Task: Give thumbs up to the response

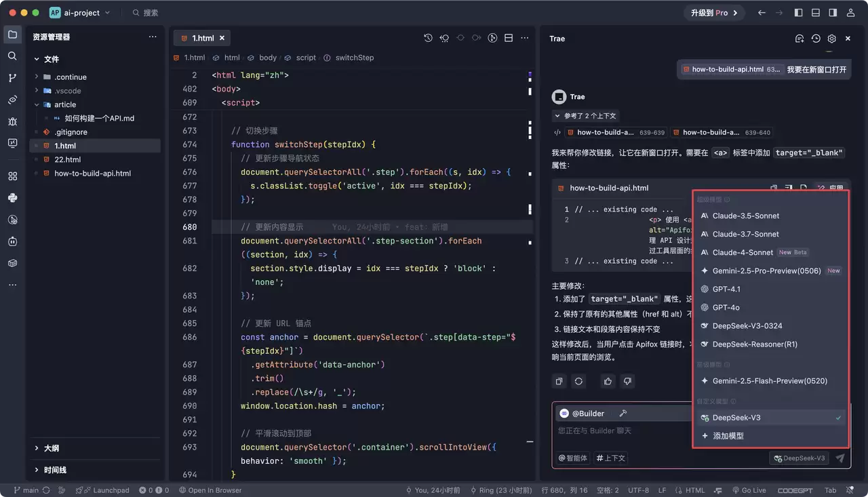Action: [x=608, y=381]
